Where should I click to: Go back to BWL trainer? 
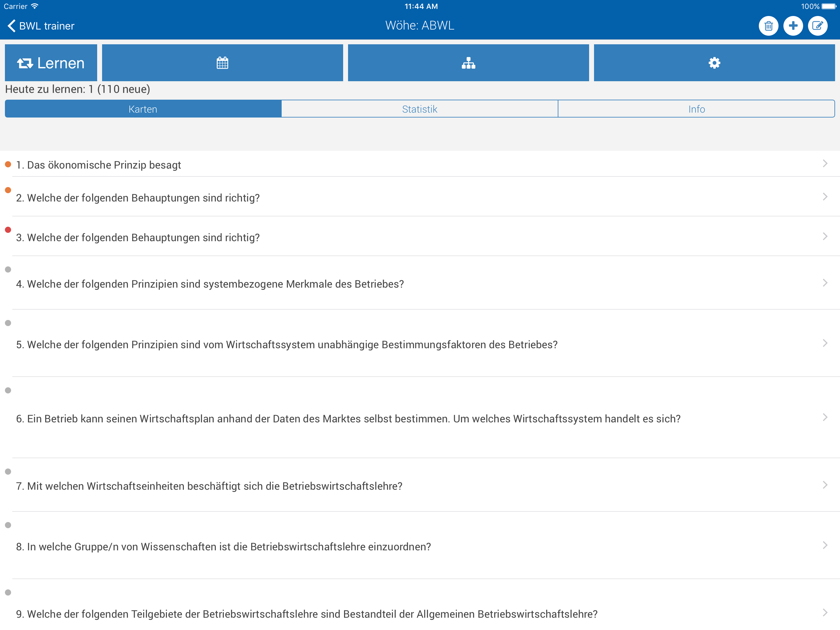coord(41,26)
